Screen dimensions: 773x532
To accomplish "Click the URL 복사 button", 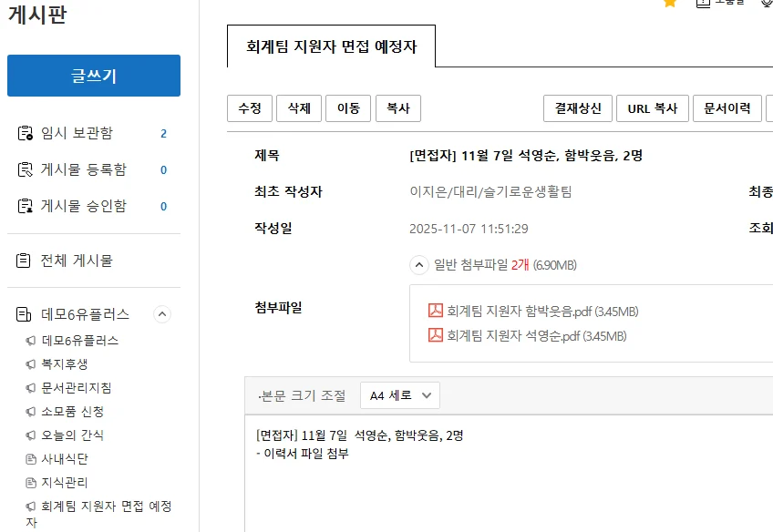I will point(652,108).
